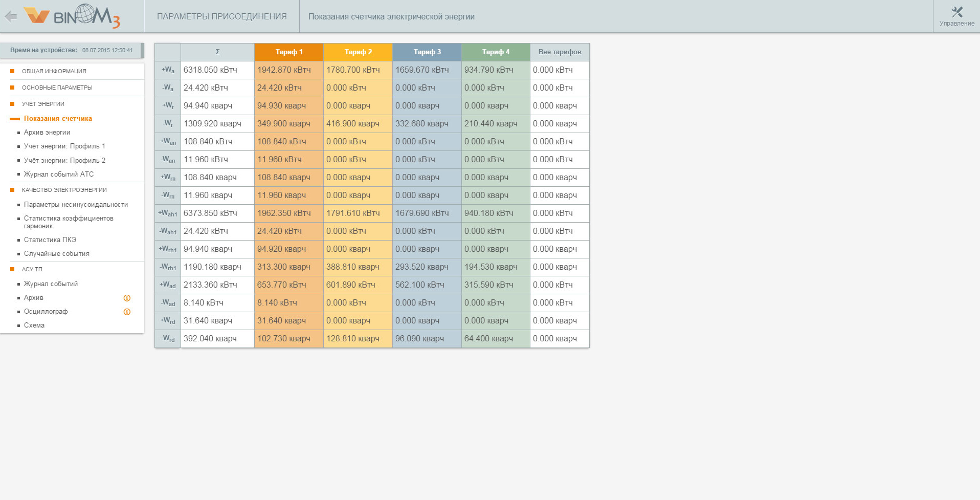
Task: Click cell 8.140 кВтч in Тариф 1 column
Action: [x=289, y=302]
